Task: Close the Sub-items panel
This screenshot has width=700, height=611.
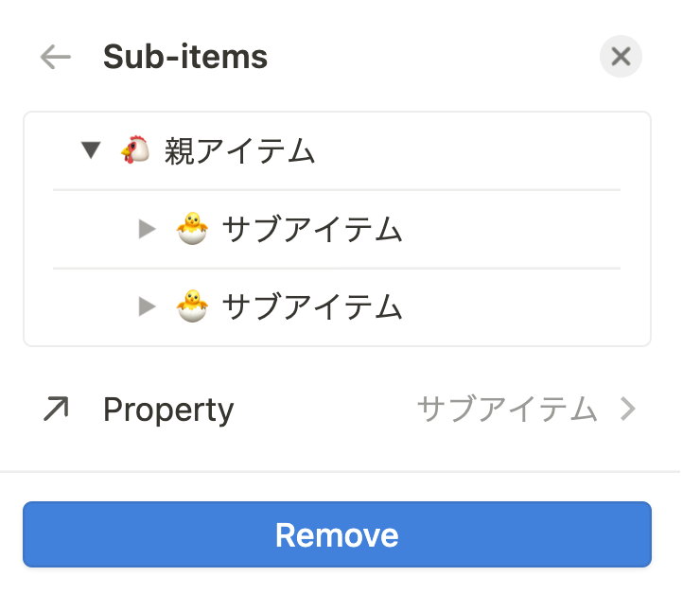Action: click(621, 57)
